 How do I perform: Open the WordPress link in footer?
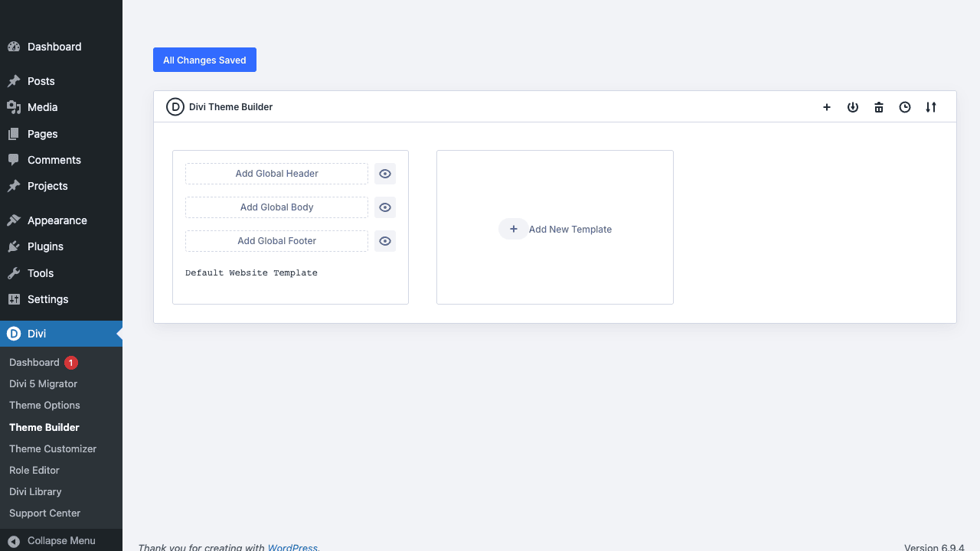pos(292,547)
